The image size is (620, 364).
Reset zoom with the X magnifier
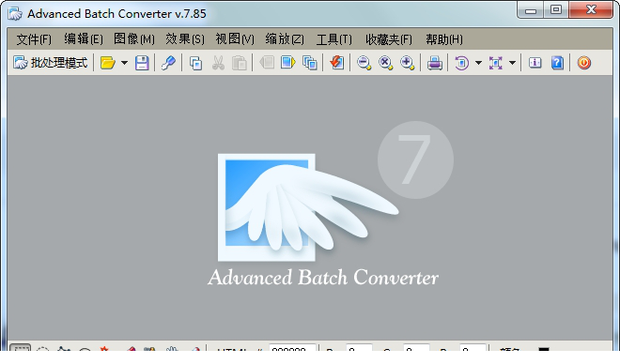point(385,63)
